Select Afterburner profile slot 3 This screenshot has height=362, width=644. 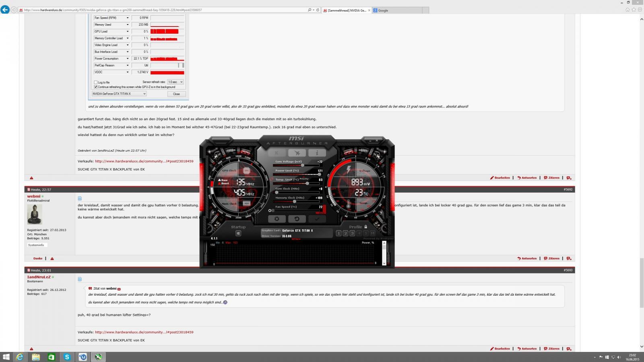(x=352, y=233)
